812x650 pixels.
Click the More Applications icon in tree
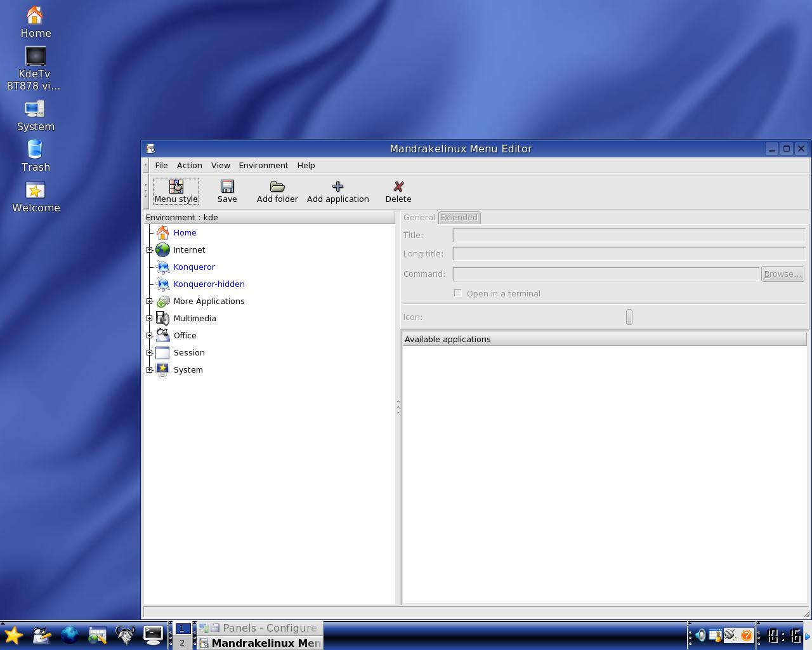pyautogui.click(x=163, y=301)
